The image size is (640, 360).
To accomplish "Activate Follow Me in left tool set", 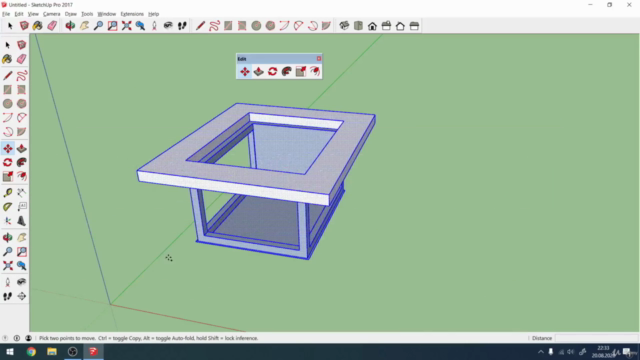I will coord(22,162).
